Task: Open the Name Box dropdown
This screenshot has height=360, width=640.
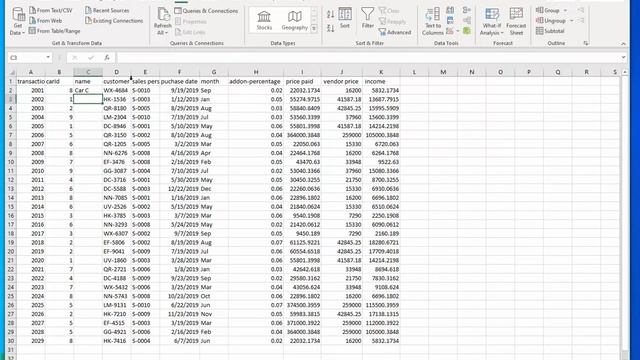Action: point(48,58)
